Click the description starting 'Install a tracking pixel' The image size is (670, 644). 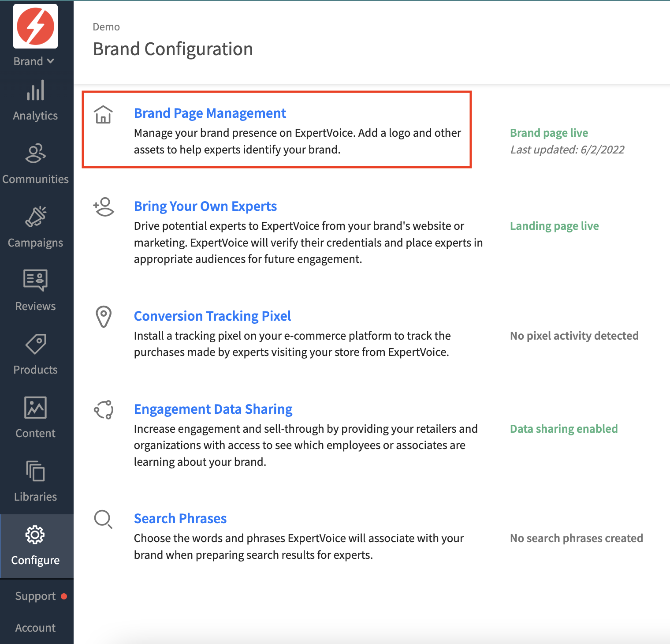tap(292, 344)
